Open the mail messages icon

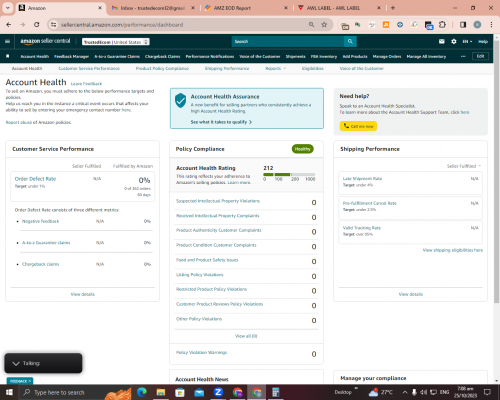[442, 41]
